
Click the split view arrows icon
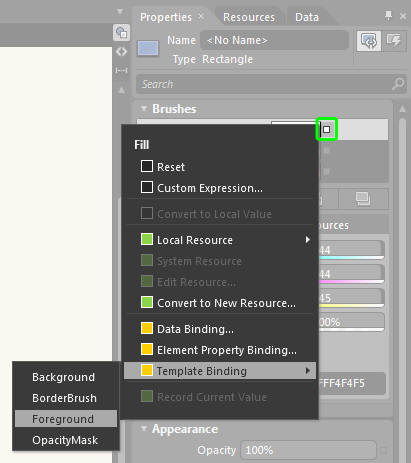pos(121,52)
